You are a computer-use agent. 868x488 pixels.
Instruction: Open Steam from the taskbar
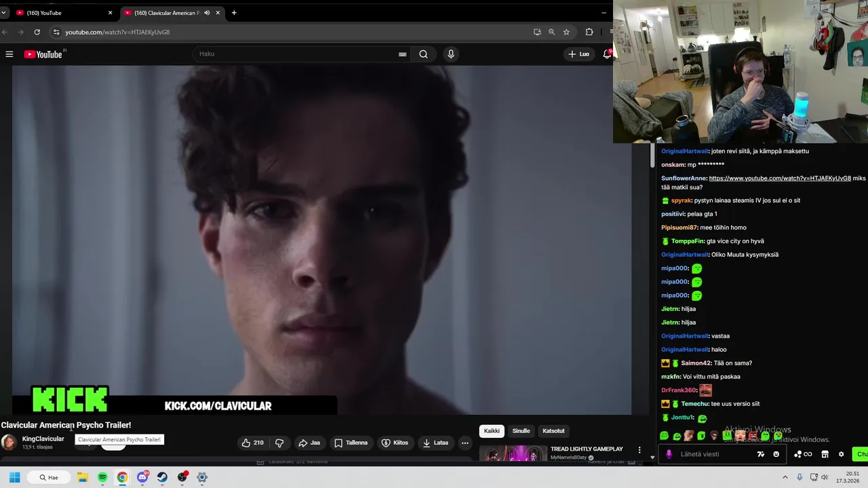click(162, 477)
